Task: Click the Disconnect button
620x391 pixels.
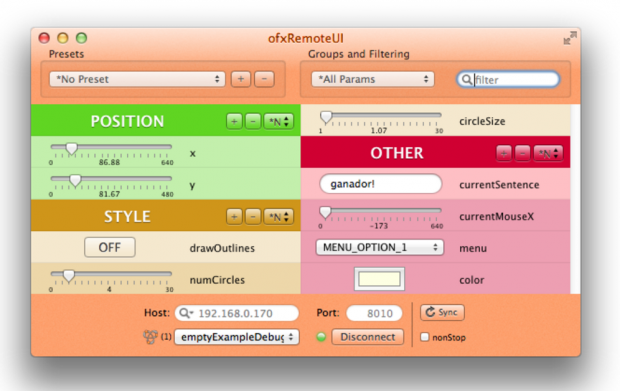Action: (x=367, y=337)
